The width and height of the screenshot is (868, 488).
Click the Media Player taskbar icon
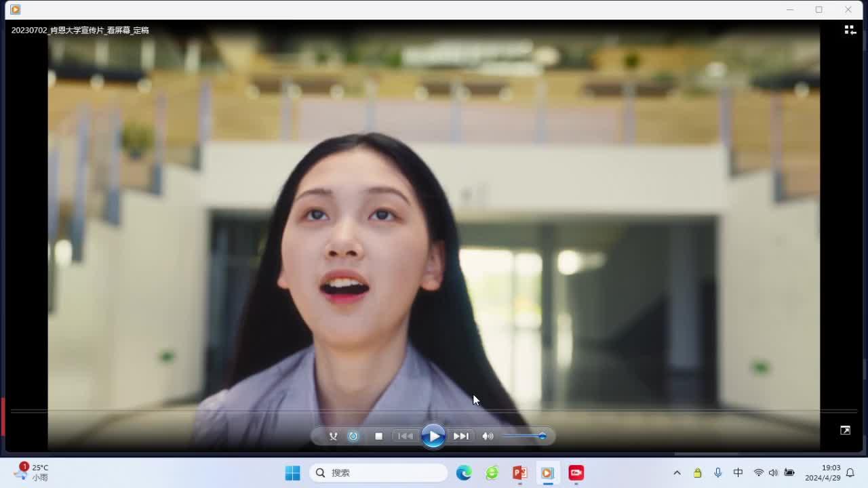pyautogui.click(x=548, y=473)
